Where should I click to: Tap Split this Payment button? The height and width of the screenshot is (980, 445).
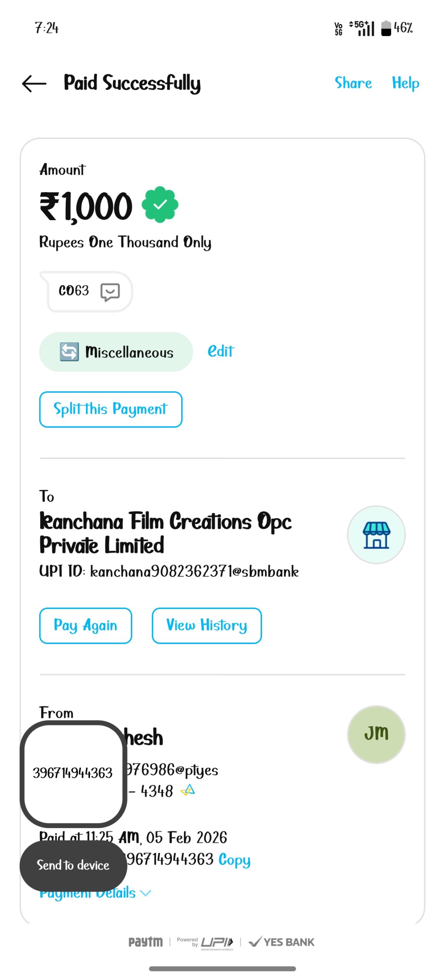point(111,409)
